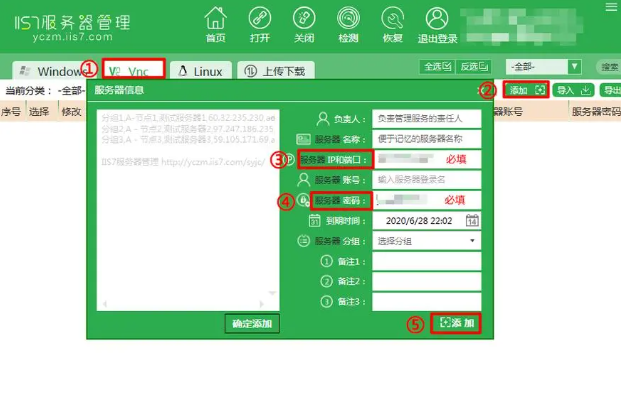Click the 服务器账号 input field
This screenshot has height=414, width=621.
(x=427, y=180)
